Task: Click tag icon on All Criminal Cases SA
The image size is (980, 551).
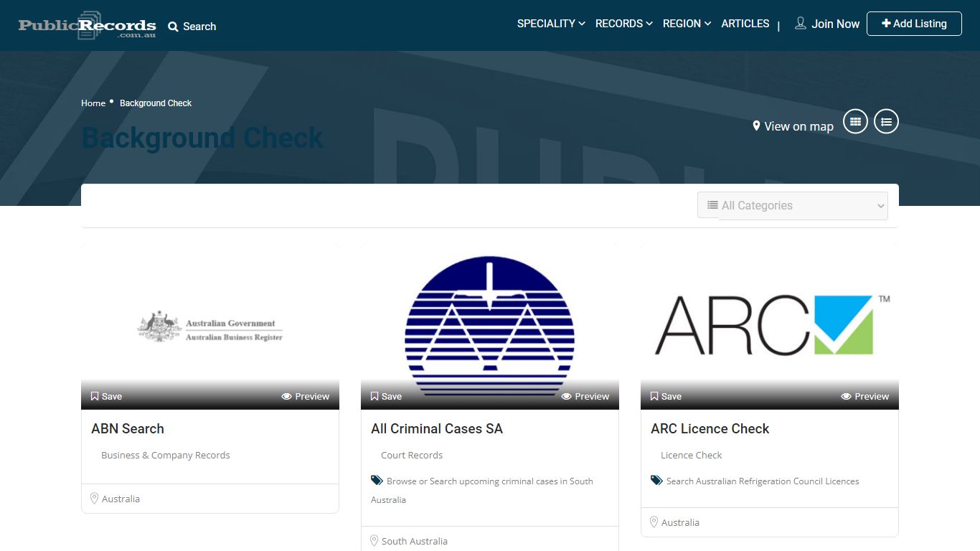Action: tap(377, 481)
